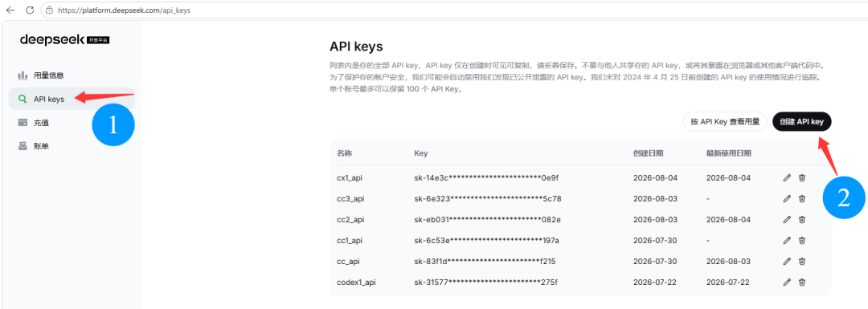Delete the cc1_api key
868x309 pixels.
pyautogui.click(x=801, y=241)
